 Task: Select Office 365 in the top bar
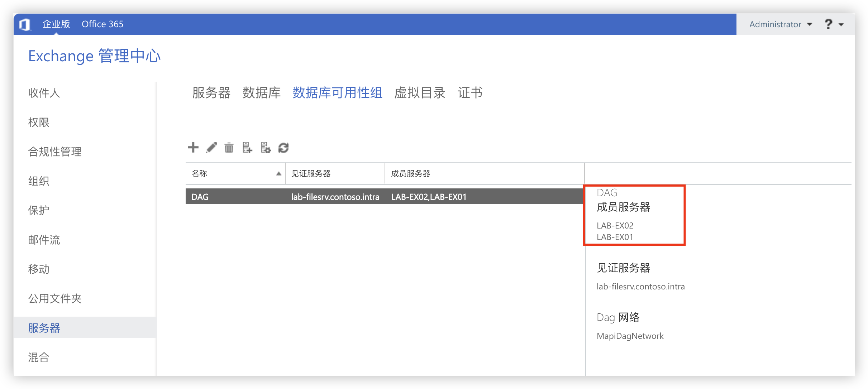(102, 24)
